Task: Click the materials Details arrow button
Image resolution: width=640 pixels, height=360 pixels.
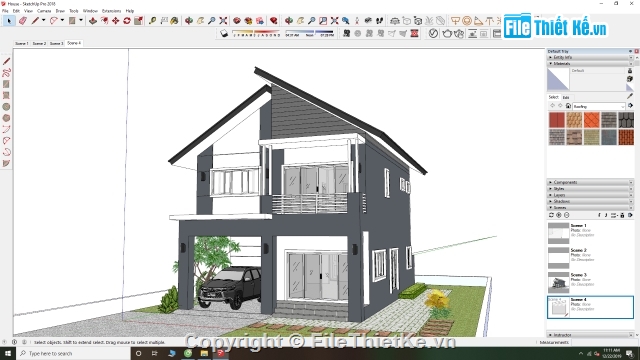Action: [x=630, y=106]
